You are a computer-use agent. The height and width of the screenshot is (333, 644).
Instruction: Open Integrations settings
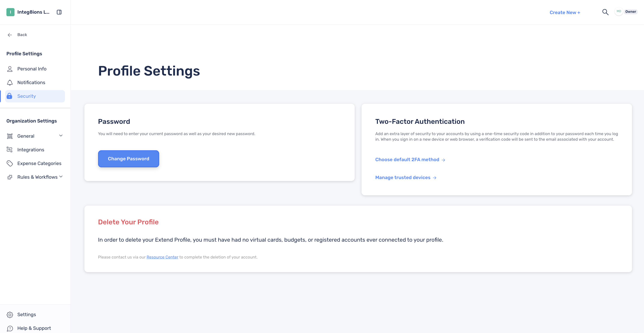tap(35, 150)
